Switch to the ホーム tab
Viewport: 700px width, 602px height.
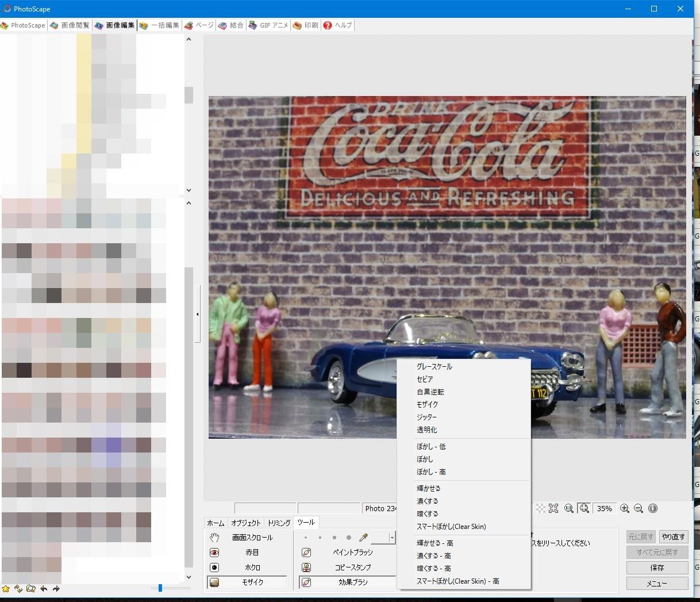(216, 523)
